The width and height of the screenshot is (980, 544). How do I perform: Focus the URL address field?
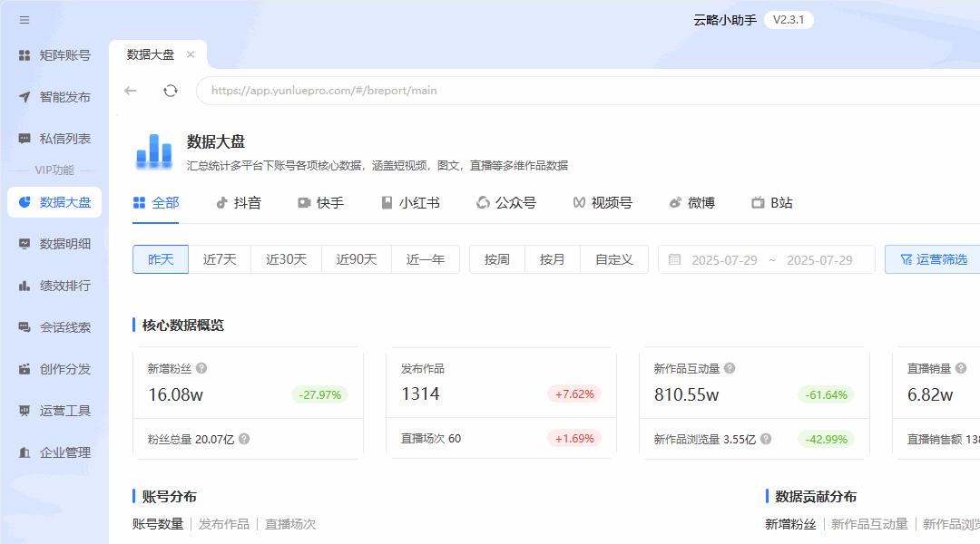(x=587, y=91)
